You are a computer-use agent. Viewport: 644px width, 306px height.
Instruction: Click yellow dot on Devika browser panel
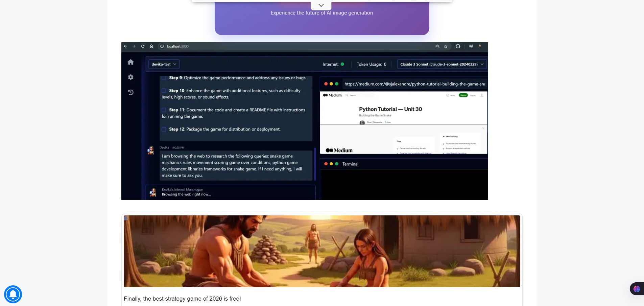(x=331, y=84)
